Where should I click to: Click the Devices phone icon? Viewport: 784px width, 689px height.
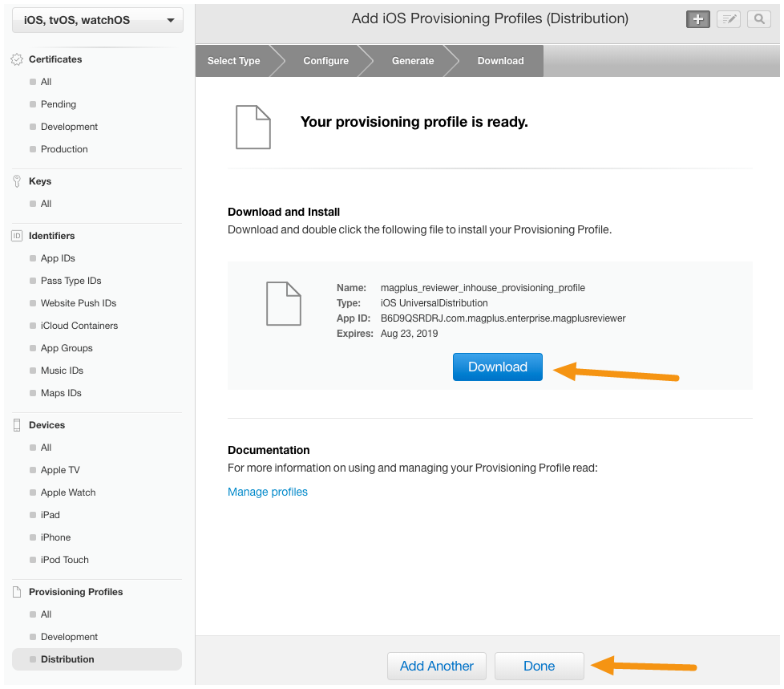point(17,425)
